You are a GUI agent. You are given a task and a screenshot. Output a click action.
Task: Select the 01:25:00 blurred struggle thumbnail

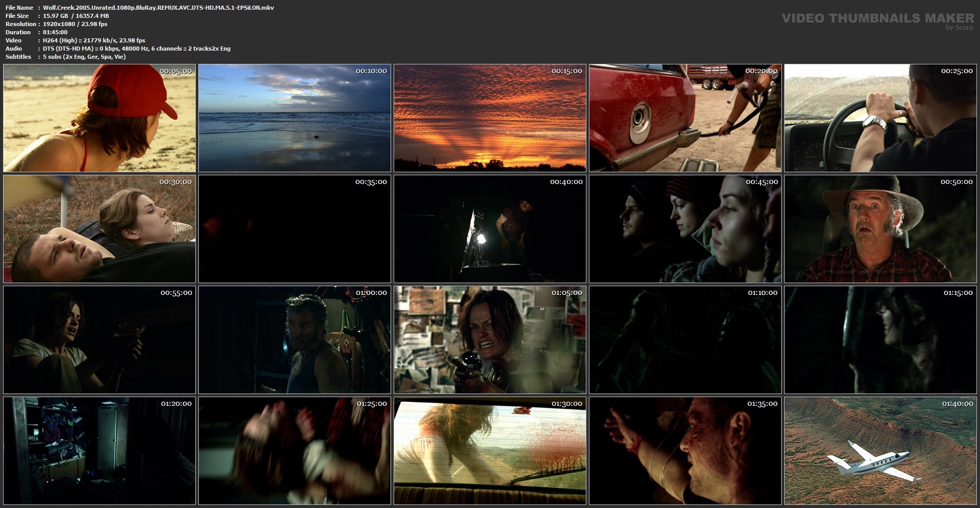tap(294, 451)
